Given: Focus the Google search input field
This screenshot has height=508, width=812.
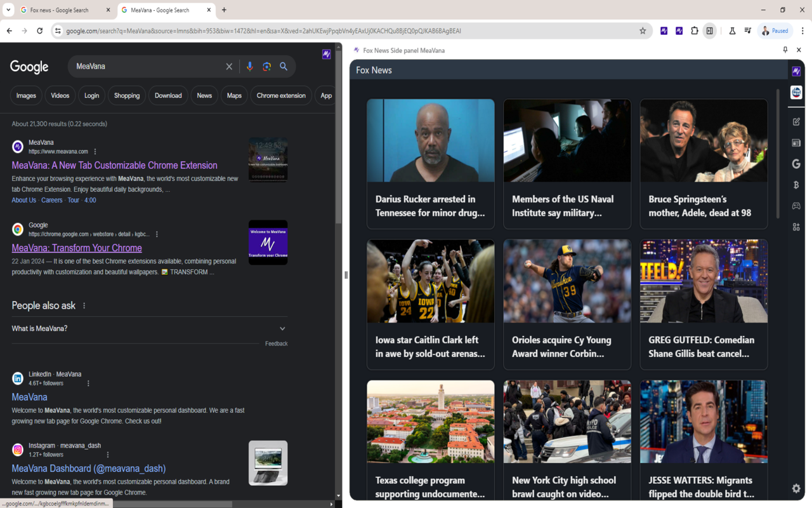Looking at the screenshot, I should tap(147, 66).
